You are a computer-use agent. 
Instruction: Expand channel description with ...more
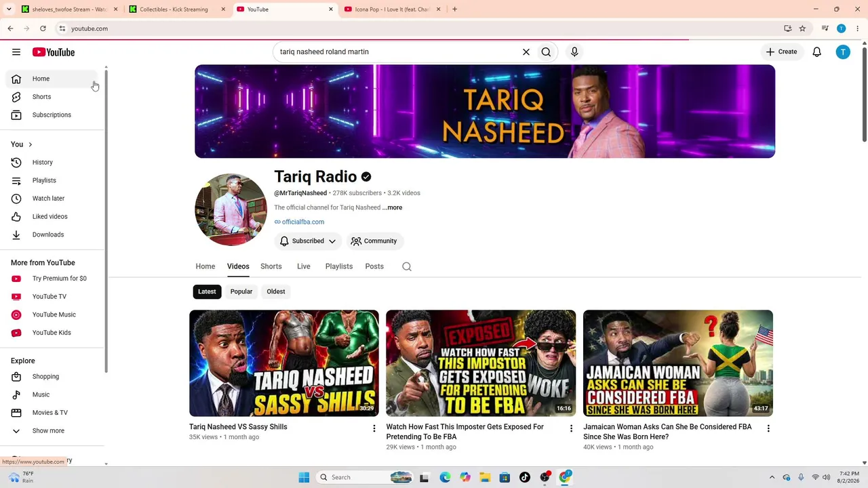pyautogui.click(x=392, y=207)
